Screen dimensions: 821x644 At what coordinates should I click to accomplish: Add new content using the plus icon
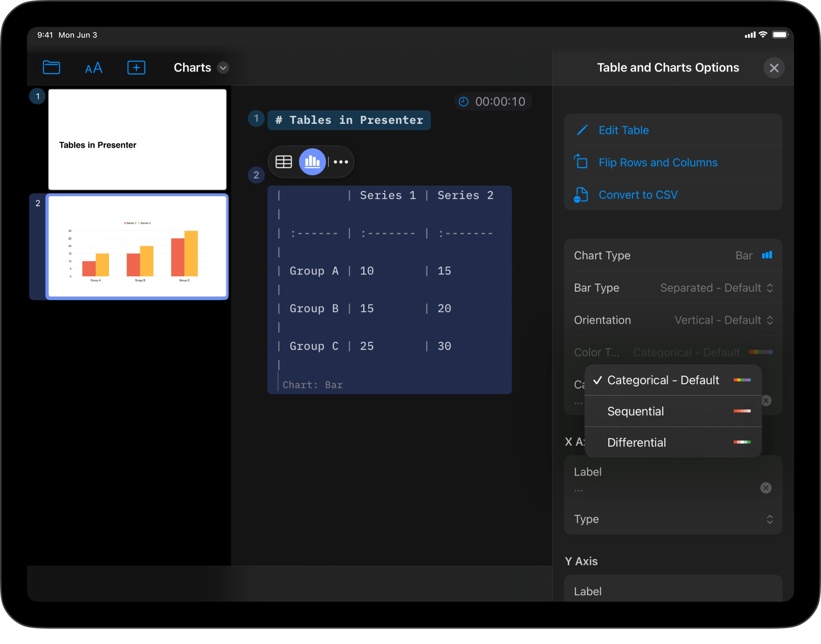(136, 67)
